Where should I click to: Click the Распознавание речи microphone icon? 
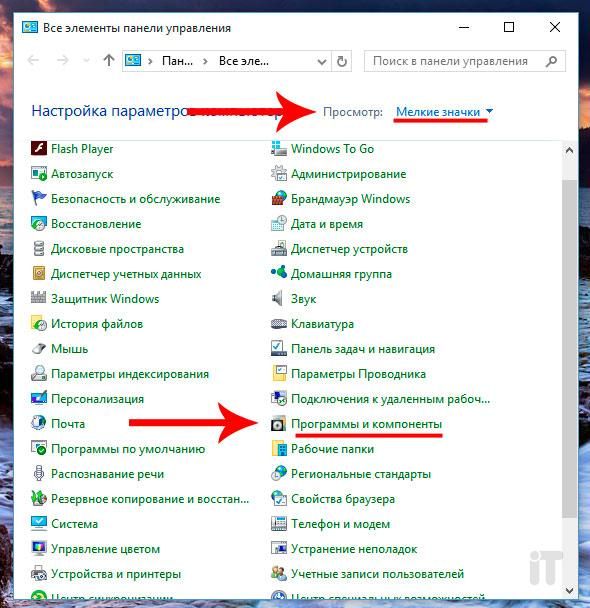39,473
